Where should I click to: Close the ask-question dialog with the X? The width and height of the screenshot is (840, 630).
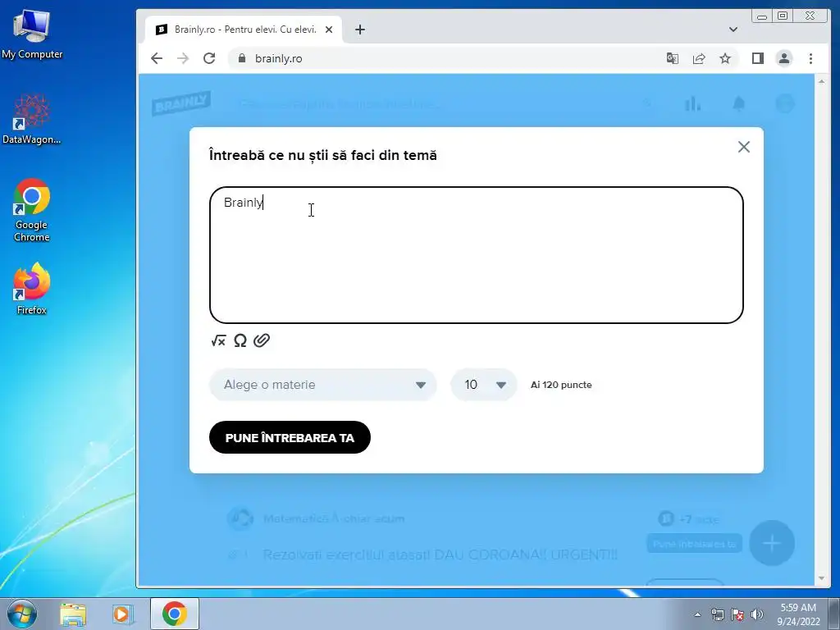743,147
